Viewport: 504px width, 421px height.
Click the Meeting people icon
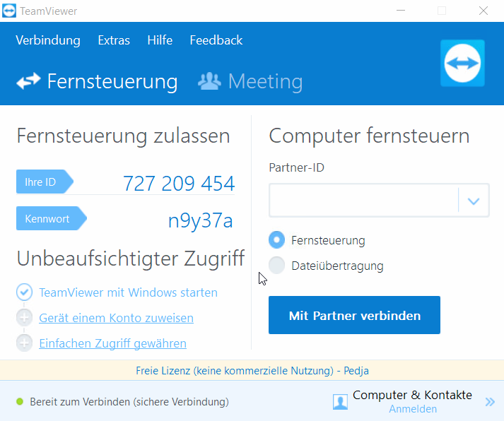point(209,81)
